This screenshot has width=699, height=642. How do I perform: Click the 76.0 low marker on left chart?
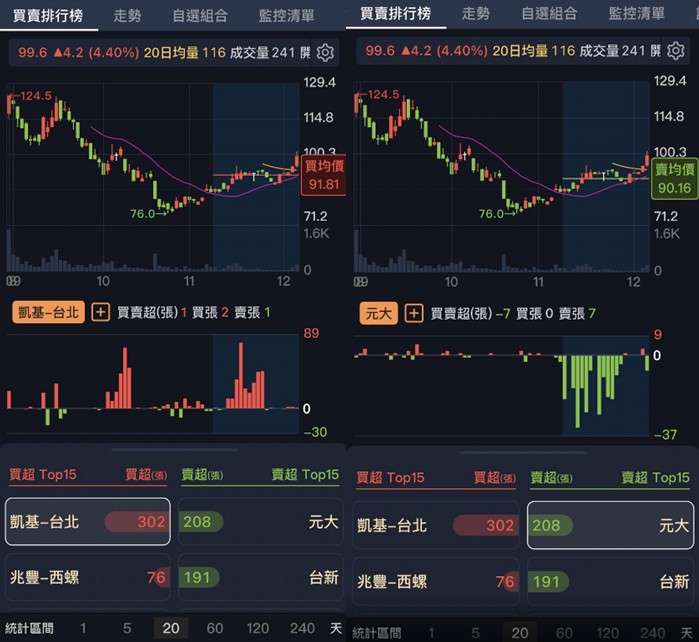click(x=148, y=214)
